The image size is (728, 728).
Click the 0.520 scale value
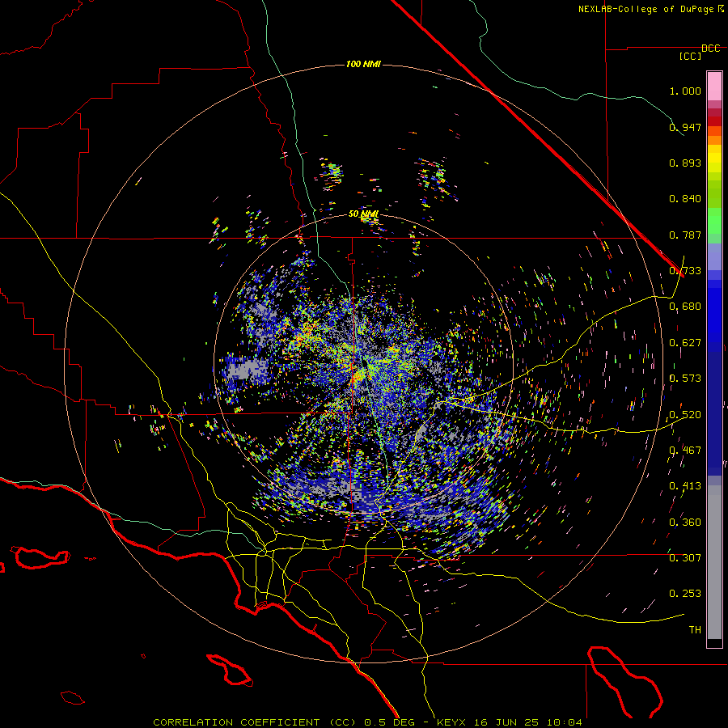click(685, 415)
